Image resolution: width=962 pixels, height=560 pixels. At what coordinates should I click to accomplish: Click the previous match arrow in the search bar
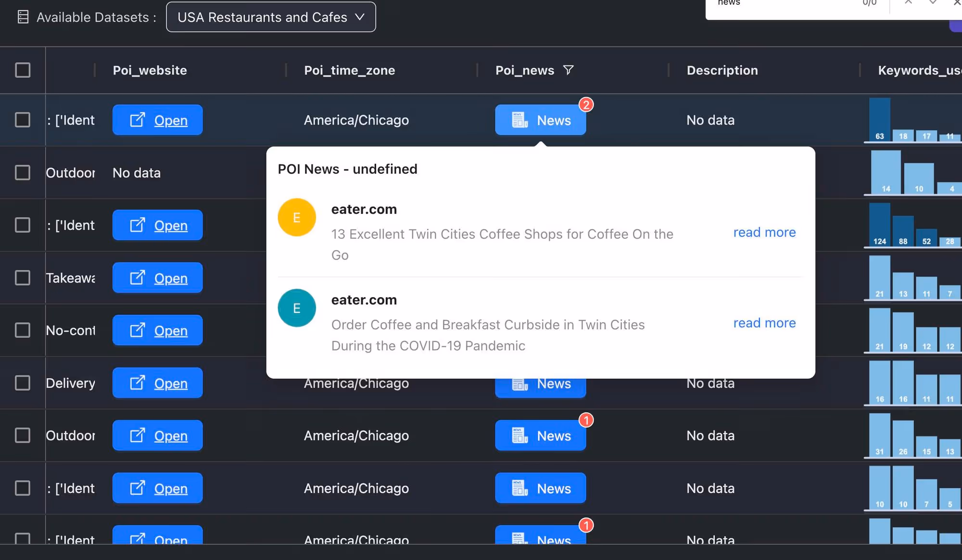tap(908, 2)
